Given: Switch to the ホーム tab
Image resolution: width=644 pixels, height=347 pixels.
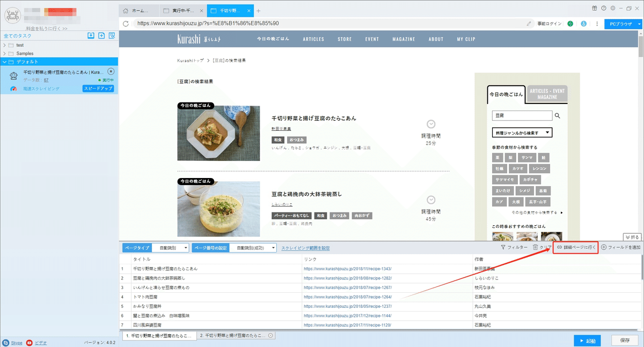Looking at the screenshot, I should (140, 11).
